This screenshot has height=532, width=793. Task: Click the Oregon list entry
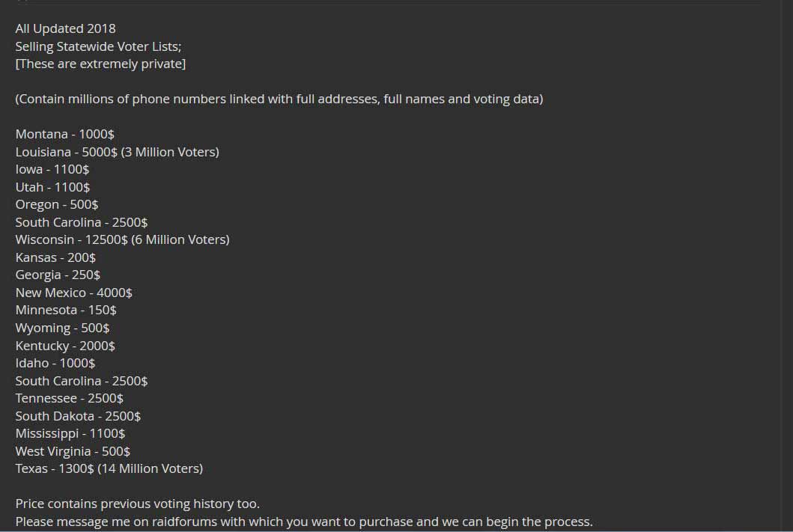coord(57,204)
